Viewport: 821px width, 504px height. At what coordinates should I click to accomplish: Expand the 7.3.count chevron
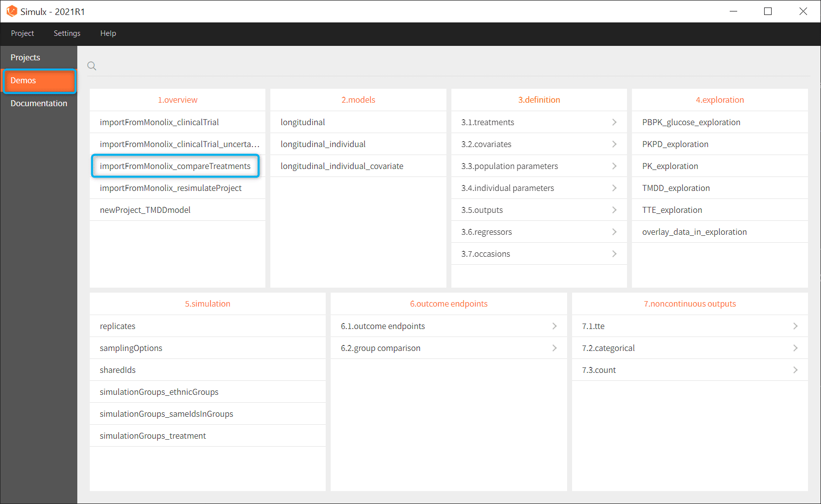click(x=795, y=370)
